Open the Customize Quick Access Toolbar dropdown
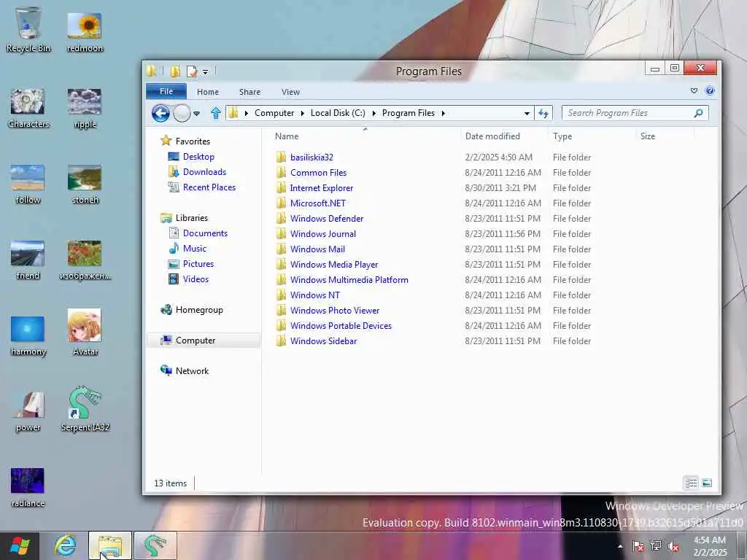The height and width of the screenshot is (560, 747). click(205, 72)
